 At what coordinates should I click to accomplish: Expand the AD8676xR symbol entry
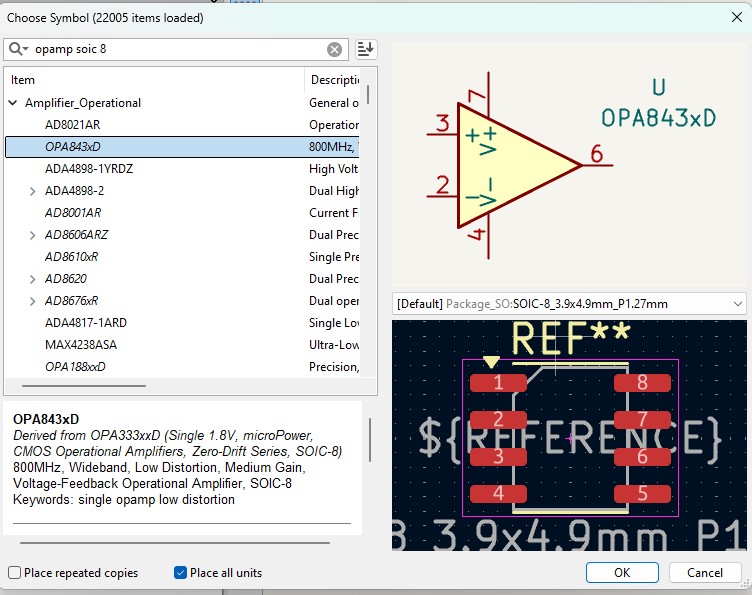coord(33,301)
